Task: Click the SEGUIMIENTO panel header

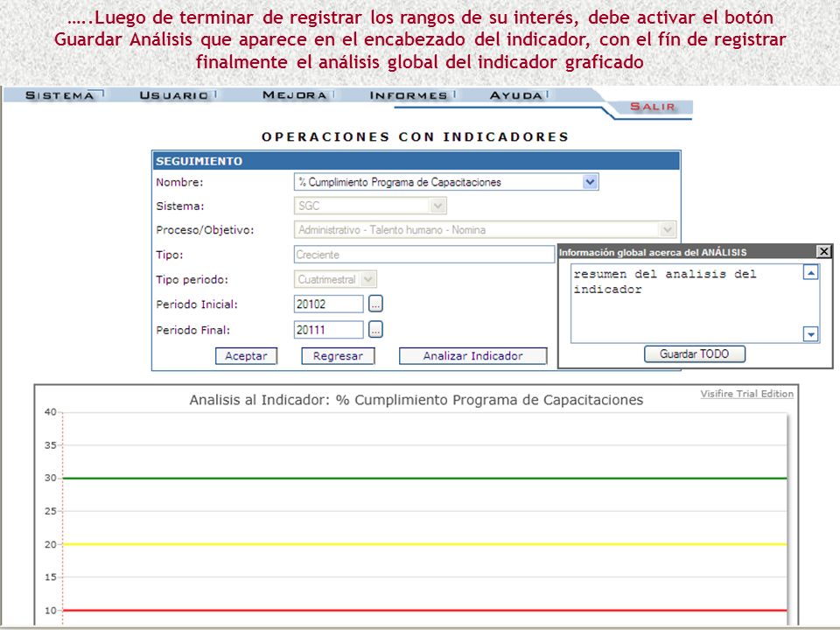Action: click(x=416, y=161)
